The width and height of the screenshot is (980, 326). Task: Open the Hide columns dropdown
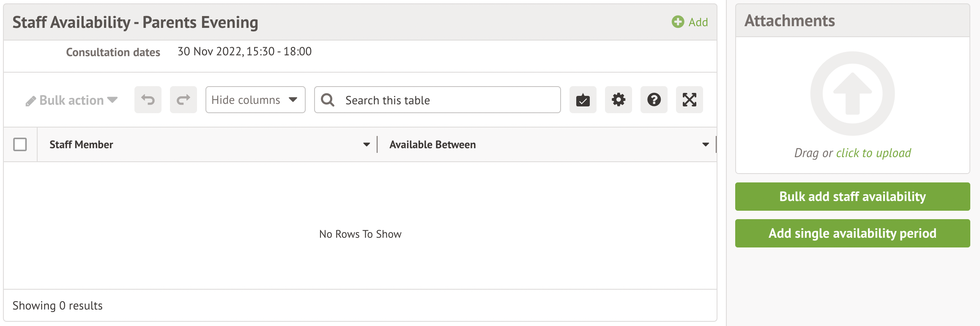255,100
